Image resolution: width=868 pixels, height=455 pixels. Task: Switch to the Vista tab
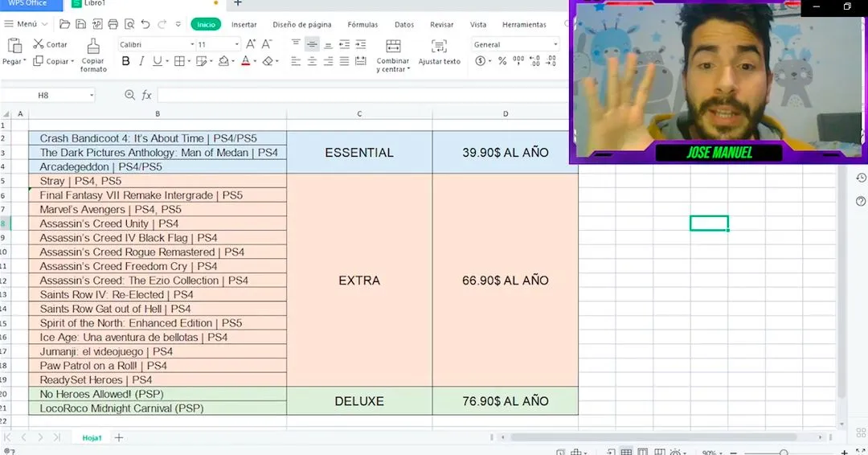(478, 24)
